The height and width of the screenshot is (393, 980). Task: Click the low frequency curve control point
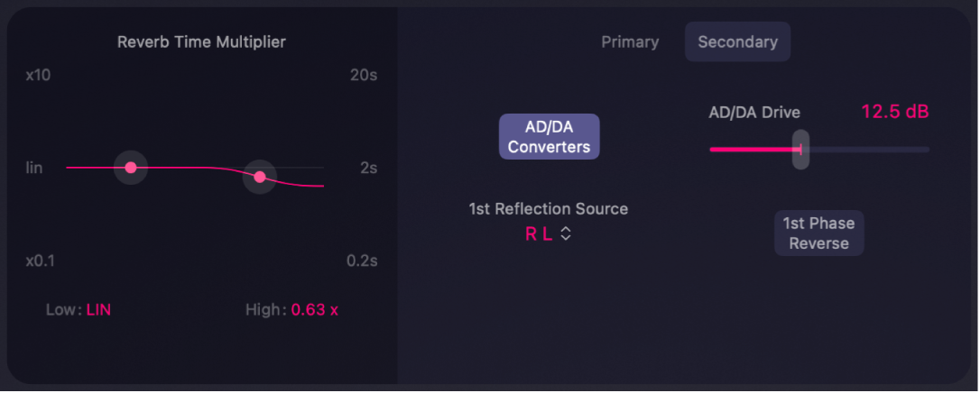tap(131, 168)
